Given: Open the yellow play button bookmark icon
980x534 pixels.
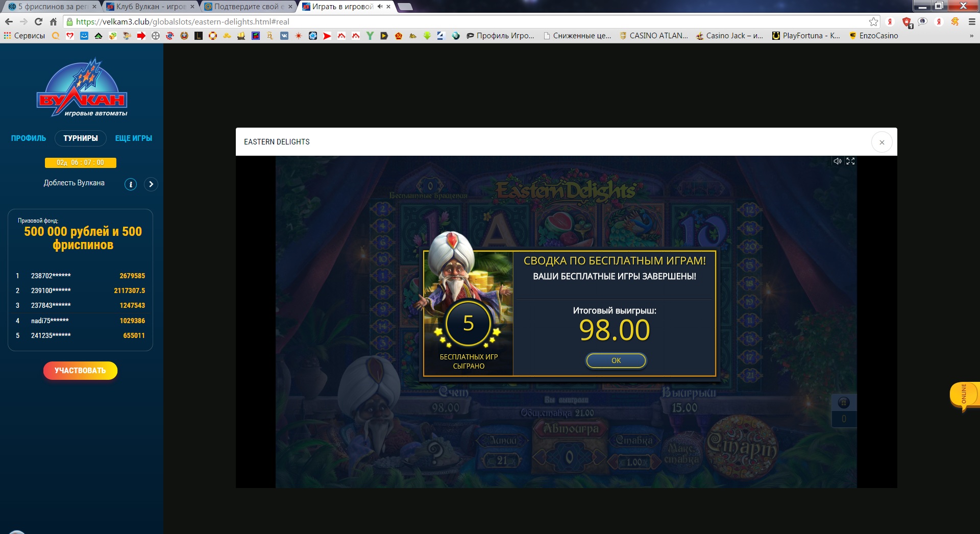Looking at the screenshot, I should point(384,36).
